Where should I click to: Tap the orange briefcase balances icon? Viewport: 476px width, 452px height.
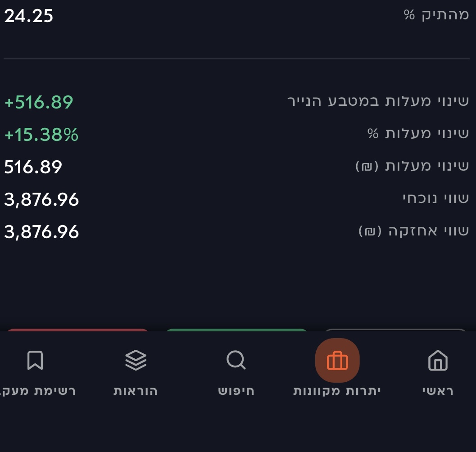coord(338,360)
